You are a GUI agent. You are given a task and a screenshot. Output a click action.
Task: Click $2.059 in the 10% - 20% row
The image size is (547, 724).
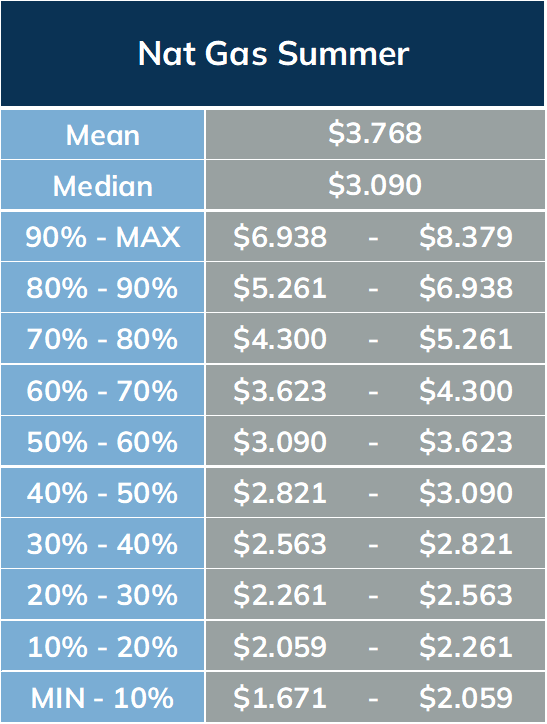coord(280,646)
